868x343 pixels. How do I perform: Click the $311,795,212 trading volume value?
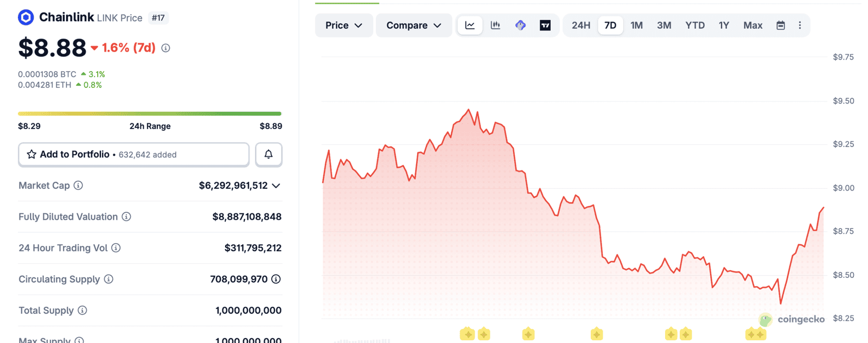point(253,248)
